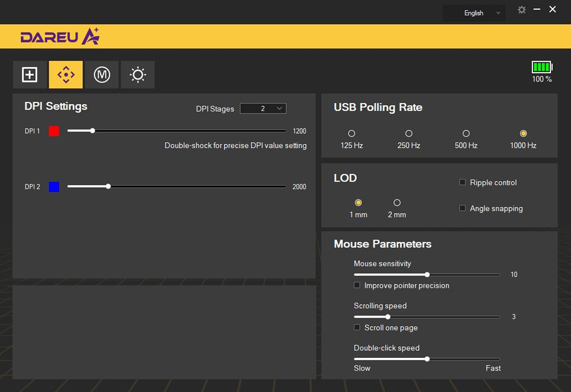Enable Ripple control checkbox
The image size is (571, 392).
462,182
